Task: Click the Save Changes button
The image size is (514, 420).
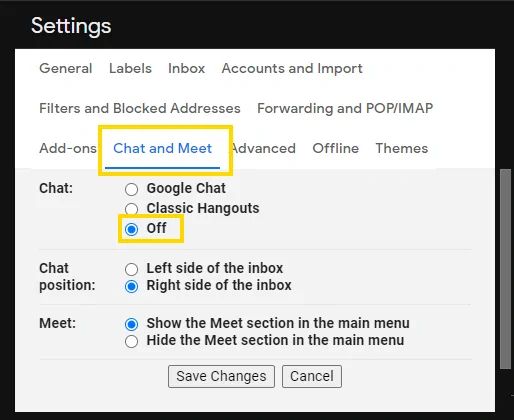Action: [221, 376]
